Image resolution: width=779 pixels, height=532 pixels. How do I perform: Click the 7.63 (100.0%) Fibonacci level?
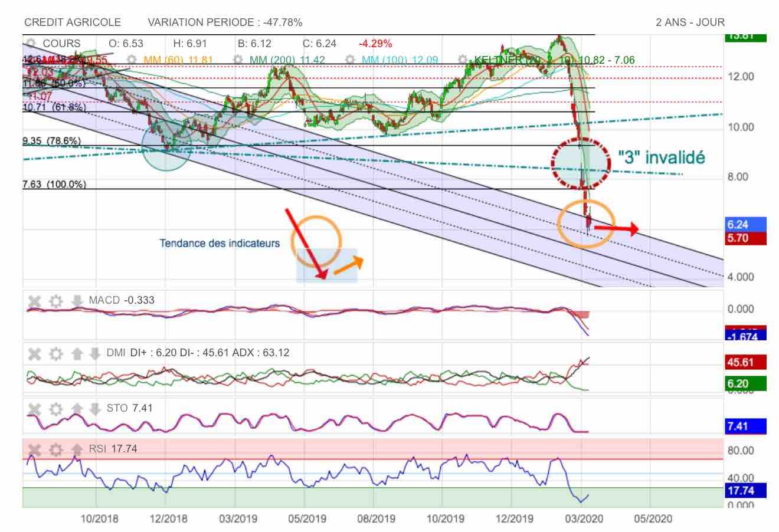tap(54, 184)
